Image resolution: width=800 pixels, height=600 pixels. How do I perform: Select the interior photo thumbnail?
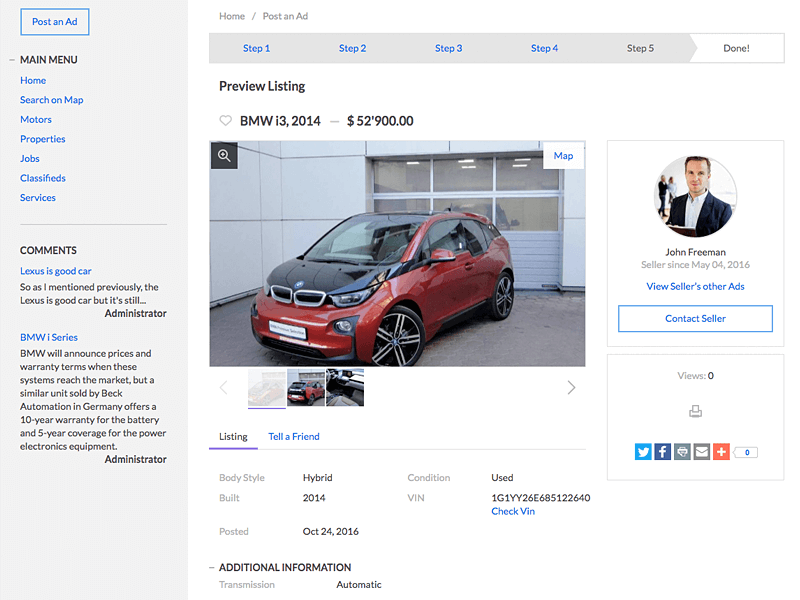coord(345,388)
